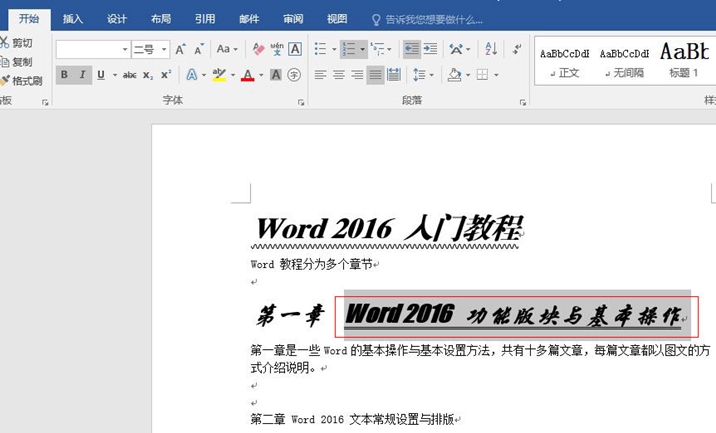Click the 剪切 (cut) button
This screenshot has width=716, height=433.
pyautogui.click(x=16, y=43)
